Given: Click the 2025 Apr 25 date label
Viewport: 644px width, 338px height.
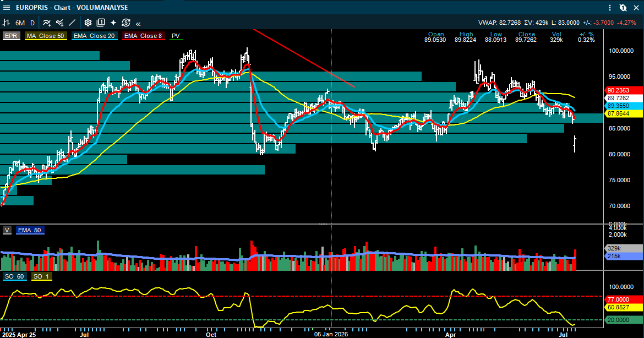Looking at the screenshot, I should click(19, 334).
